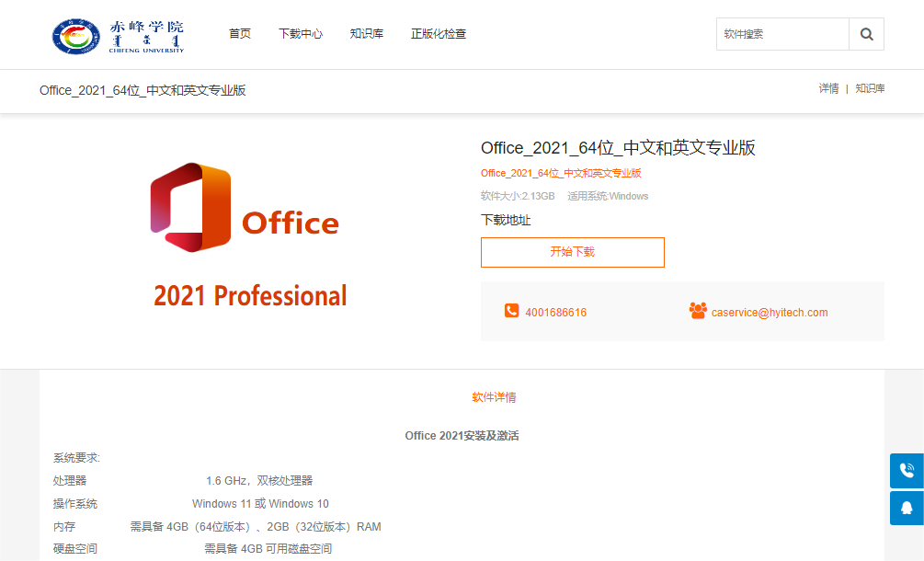The image size is (924, 561).
Task: Click the Office 2021 Professional product image
Action: point(249,235)
